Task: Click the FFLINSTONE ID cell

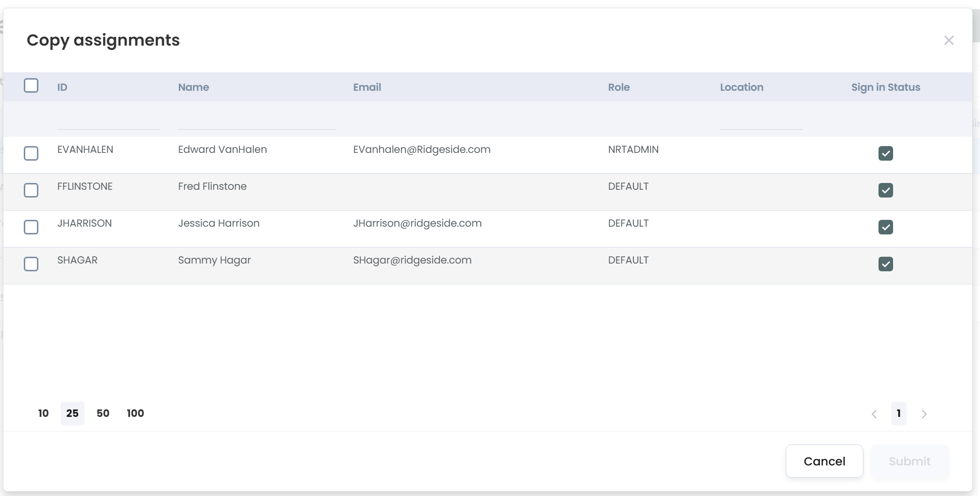Action: click(85, 186)
